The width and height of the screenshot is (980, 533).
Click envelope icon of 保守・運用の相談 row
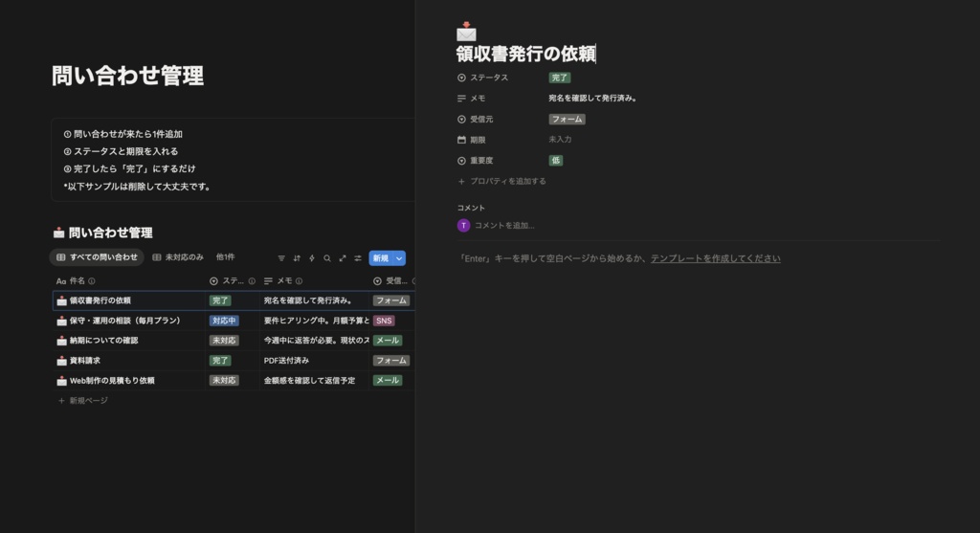click(x=61, y=321)
